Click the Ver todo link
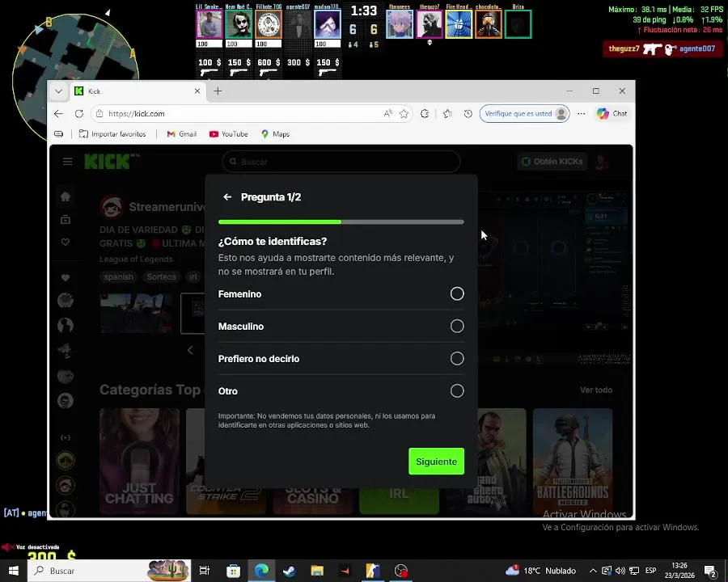This screenshot has height=582, width=728. (x=596, y=390)
